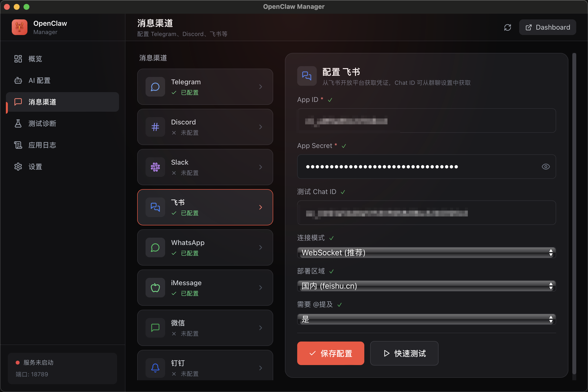Expand the Telegram row chevron
The image size is (588, 392).
(260, 87)
